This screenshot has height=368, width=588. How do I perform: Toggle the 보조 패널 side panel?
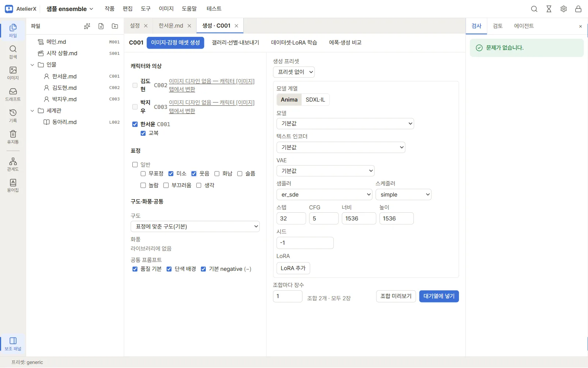click(13, 344)
